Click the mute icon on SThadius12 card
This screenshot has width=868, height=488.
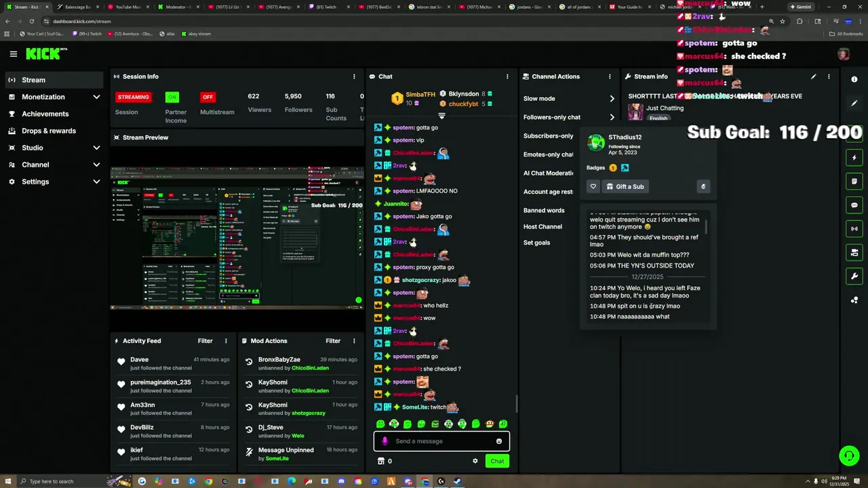703,186
